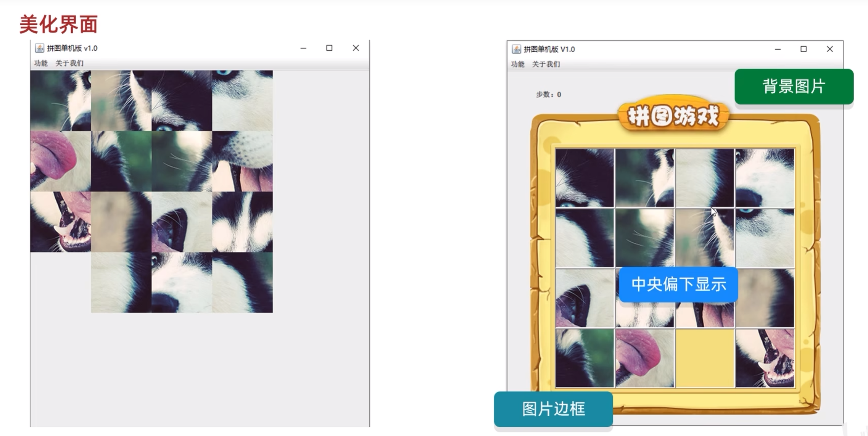Open 功能 menu in right V1.0 window

(x=517, y=64)
